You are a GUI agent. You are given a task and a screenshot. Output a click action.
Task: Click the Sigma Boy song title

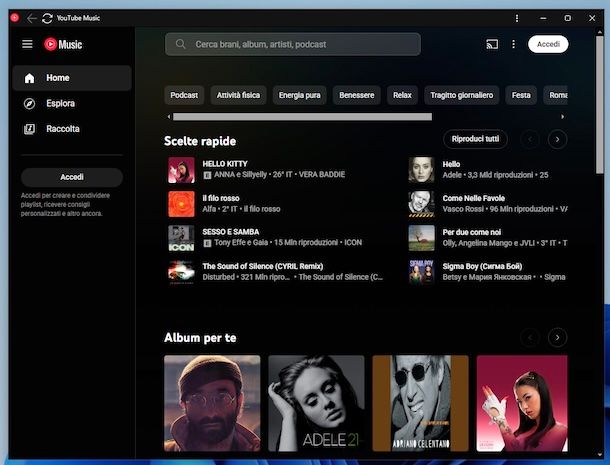[x=482, y=266]
